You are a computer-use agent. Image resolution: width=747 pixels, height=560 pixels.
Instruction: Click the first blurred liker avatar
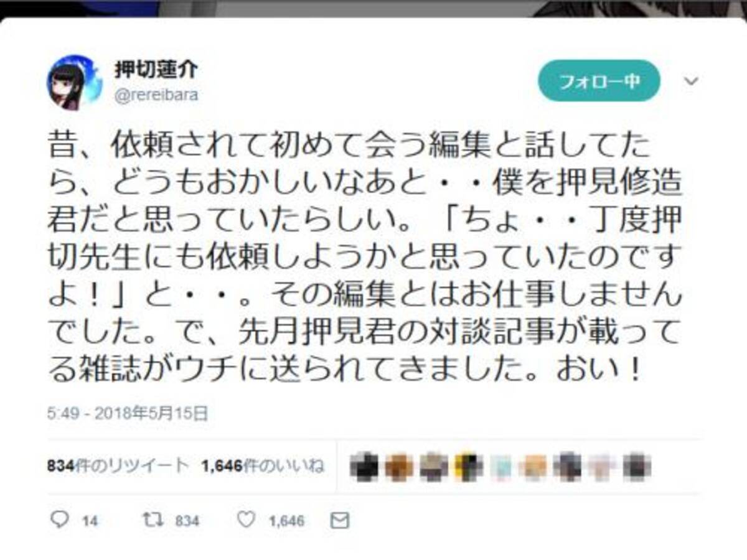(364, 466)
